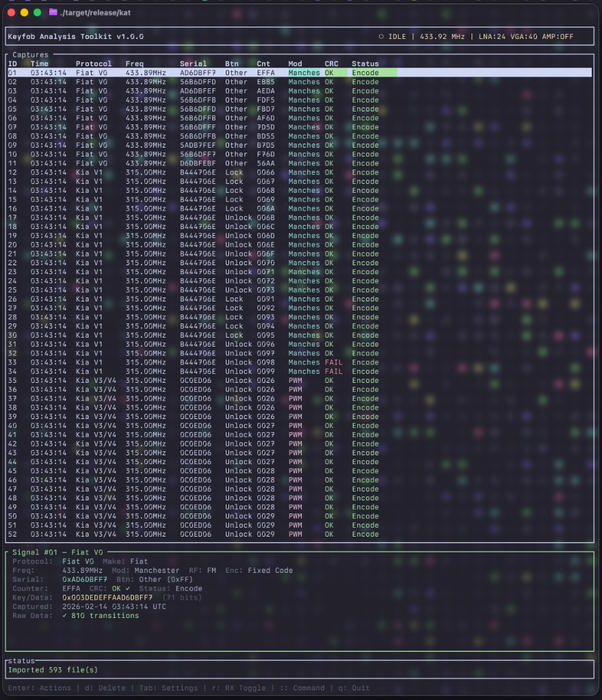Click the green zoom window button

[x=38, y=12]
